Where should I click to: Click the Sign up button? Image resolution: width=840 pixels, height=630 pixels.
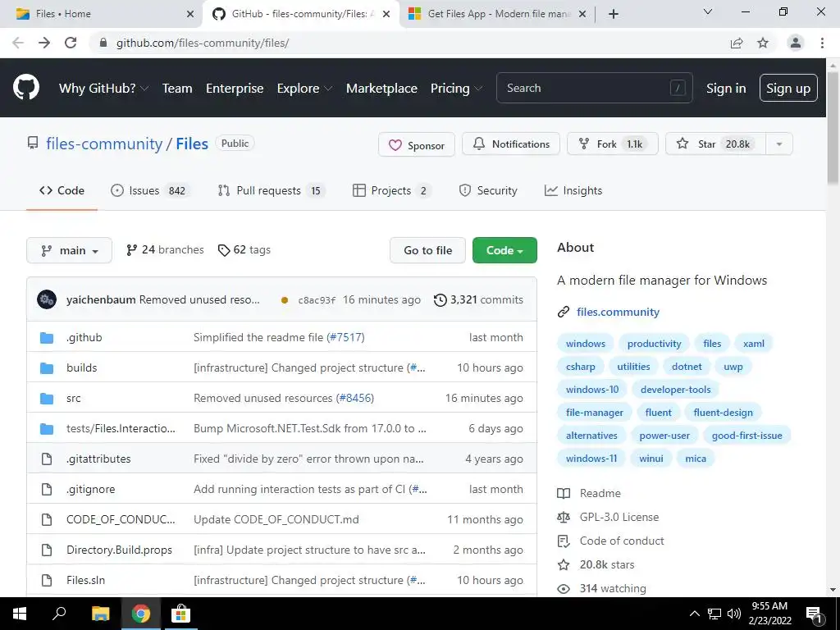coord(788,88)
